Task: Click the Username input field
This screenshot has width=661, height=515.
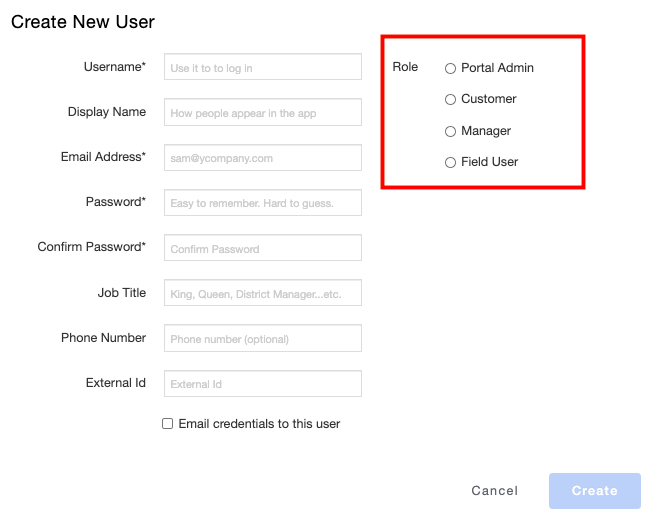Action: (263, 67)
